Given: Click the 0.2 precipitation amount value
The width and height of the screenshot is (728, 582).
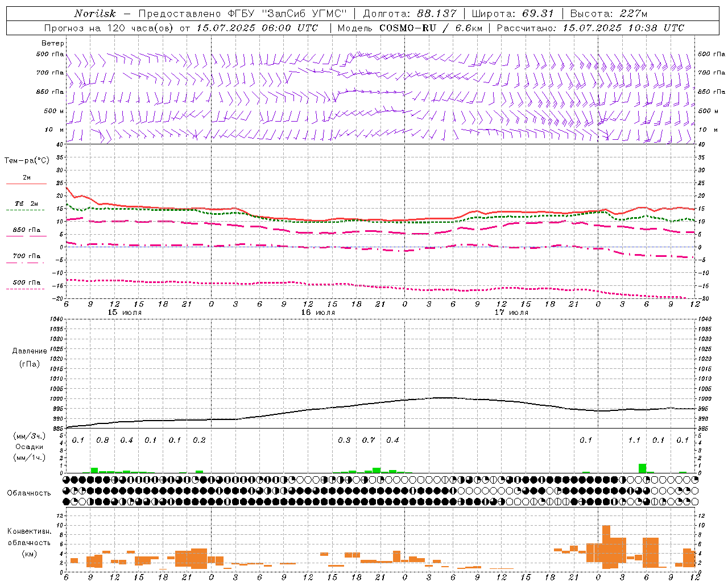Looking at the screenshot, I should coord(199,440).
